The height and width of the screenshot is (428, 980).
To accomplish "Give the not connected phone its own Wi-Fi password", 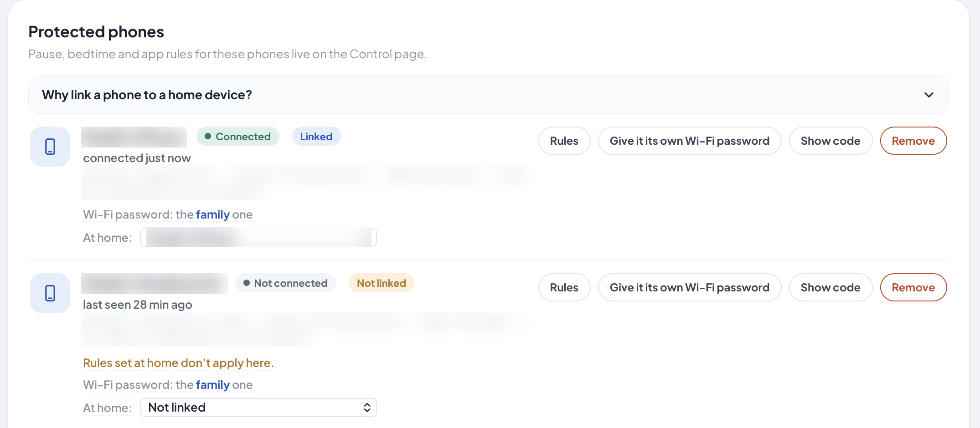I will tap(689, 287).
